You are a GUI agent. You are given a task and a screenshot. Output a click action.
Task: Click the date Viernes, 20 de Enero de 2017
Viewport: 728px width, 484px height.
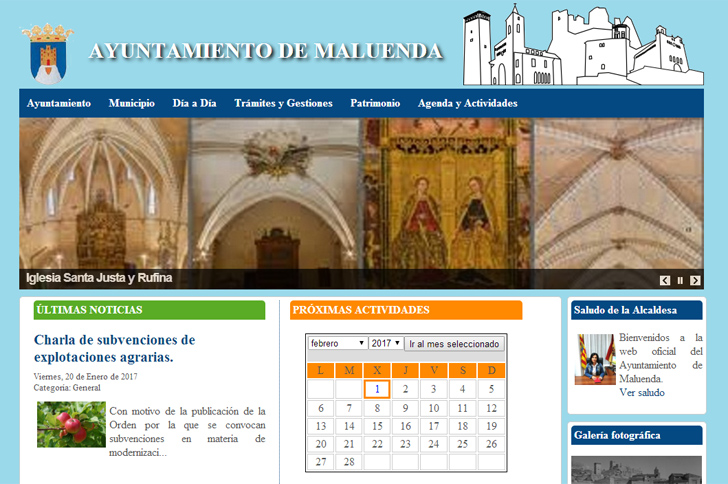[x=85, y=377]
